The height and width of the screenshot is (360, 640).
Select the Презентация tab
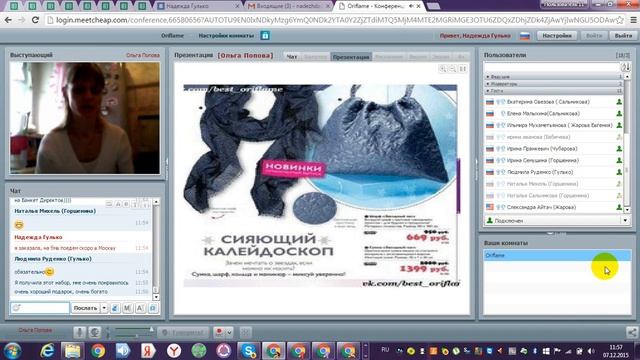coord(351,57)
